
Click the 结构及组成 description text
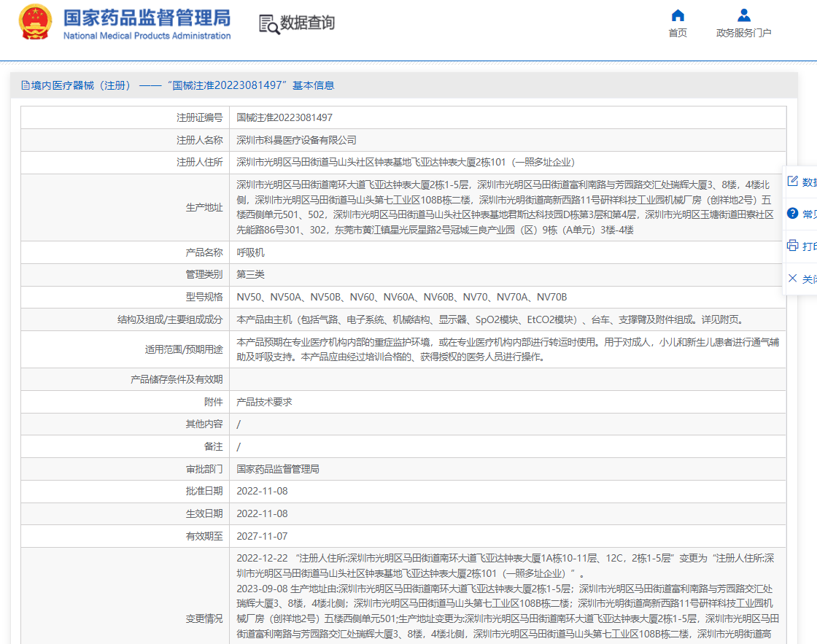(x=492, y=320)
